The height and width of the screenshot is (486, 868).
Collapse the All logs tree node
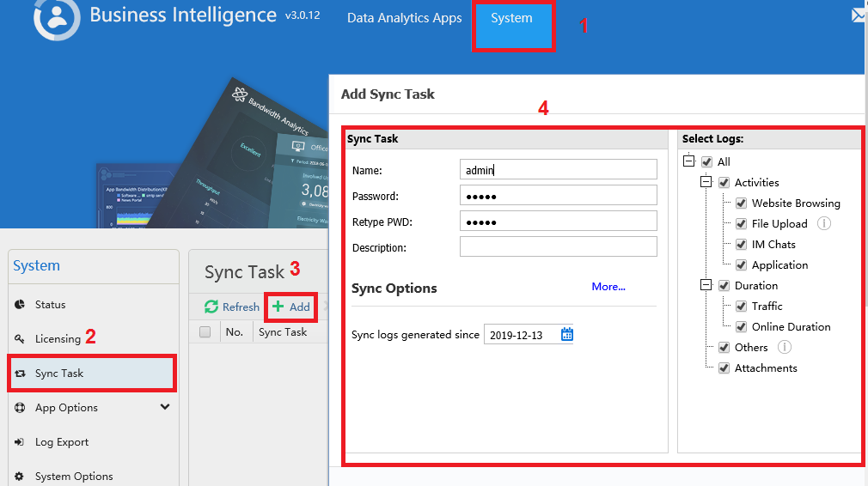[688, 161]
